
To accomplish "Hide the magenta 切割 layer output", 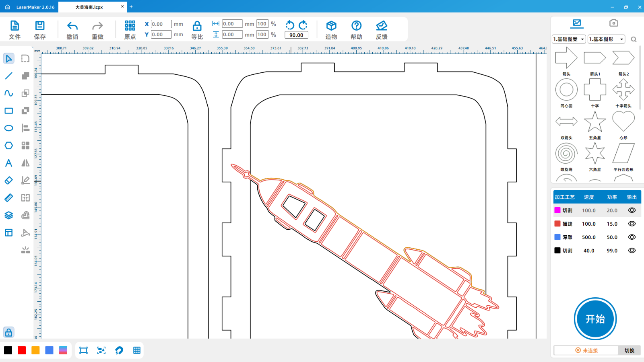I will click(632, 210).
